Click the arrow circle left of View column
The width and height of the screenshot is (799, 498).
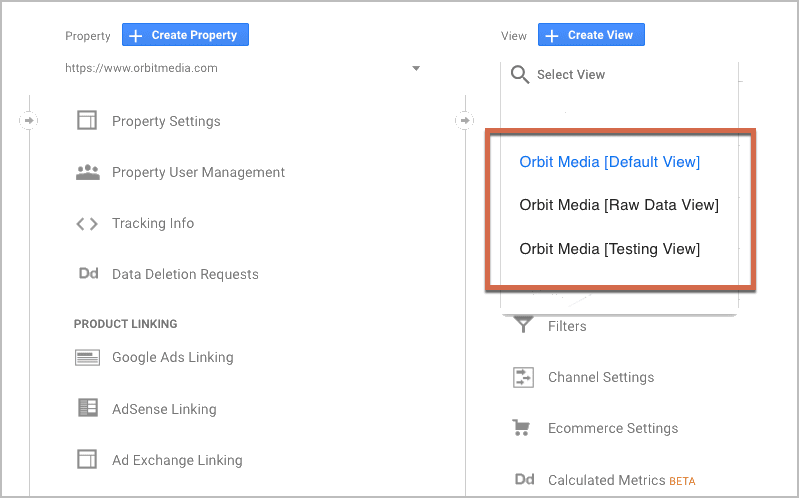[x=464, y=121]
